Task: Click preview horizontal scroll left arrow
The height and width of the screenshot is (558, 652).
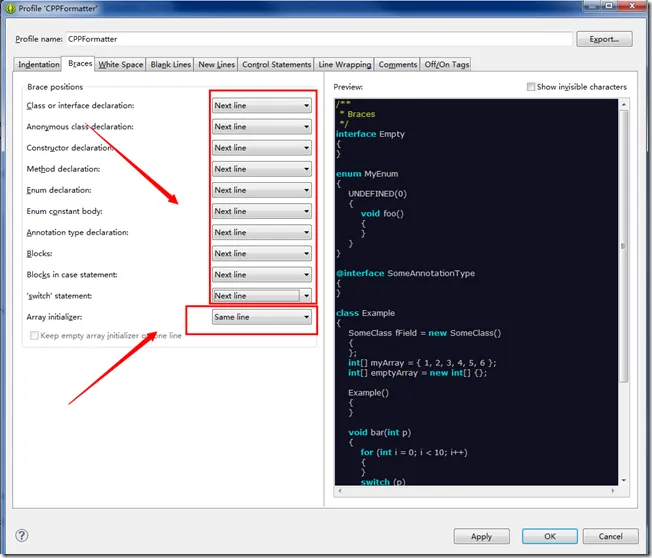Action: 340,491
